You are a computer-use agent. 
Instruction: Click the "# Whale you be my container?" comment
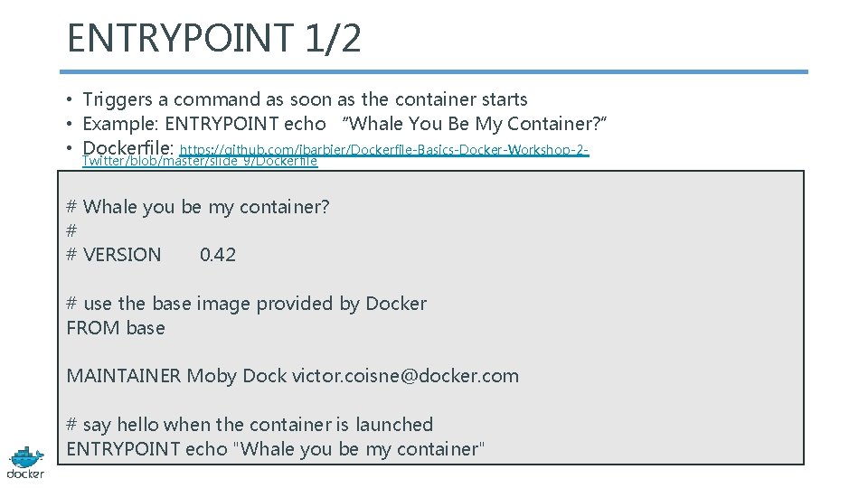tap(198, 207)
